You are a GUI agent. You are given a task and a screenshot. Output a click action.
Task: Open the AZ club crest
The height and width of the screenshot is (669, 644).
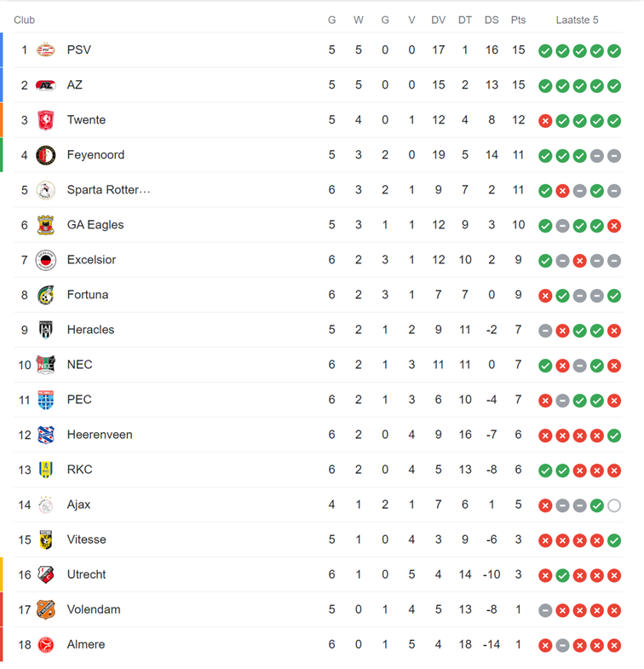click(x=46, y=85)
